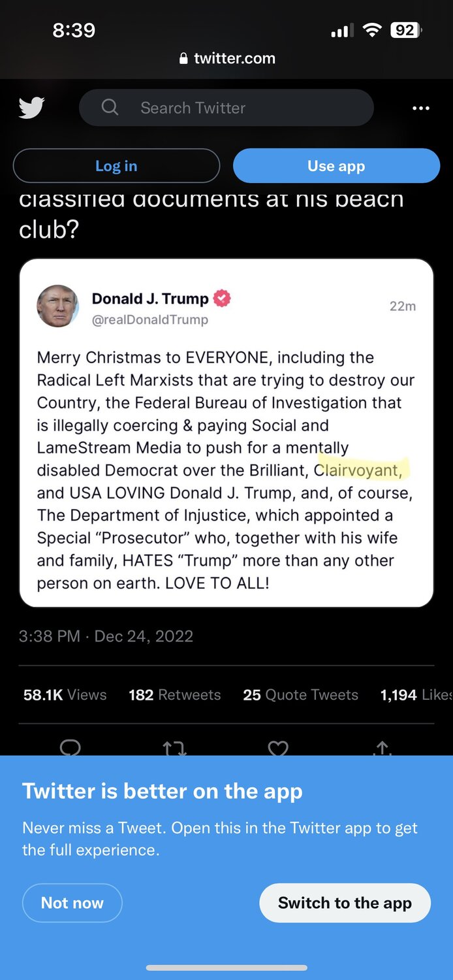Click the 182 Retweets count

174,694
